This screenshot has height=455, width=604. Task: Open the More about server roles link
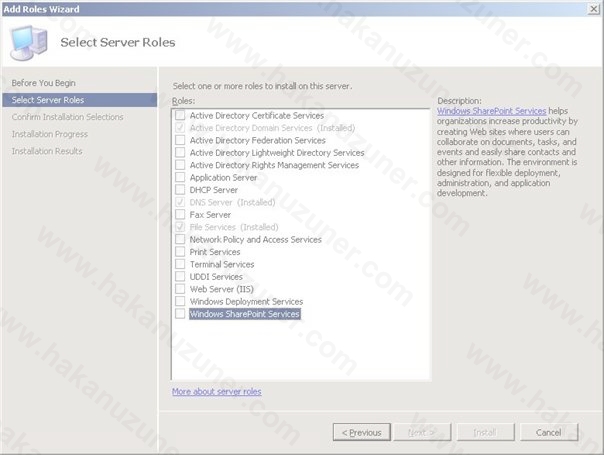[216, 391]
